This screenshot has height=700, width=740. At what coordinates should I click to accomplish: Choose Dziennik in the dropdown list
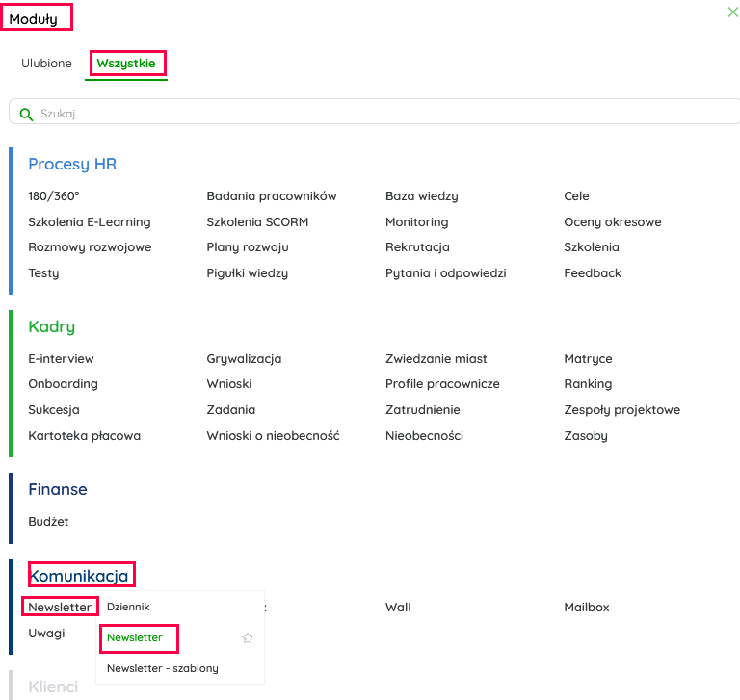coord(128,608)
